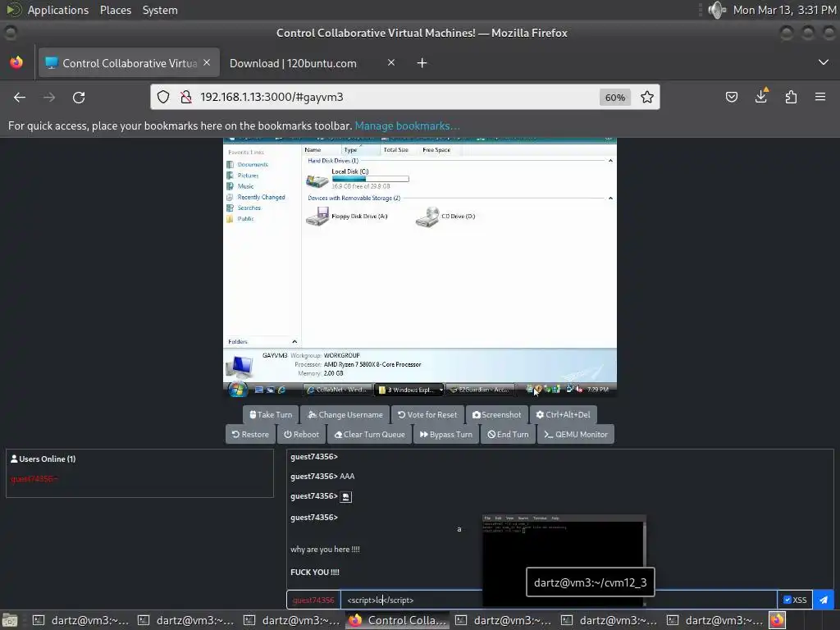Collapse the Hard Disk Drives group

point(610,161)
